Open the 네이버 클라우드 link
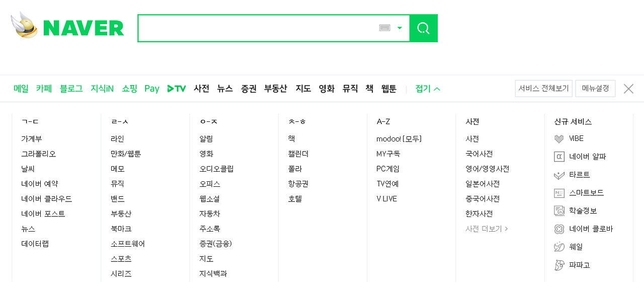This screenshot has width=644, height=290. pos(47,199)
